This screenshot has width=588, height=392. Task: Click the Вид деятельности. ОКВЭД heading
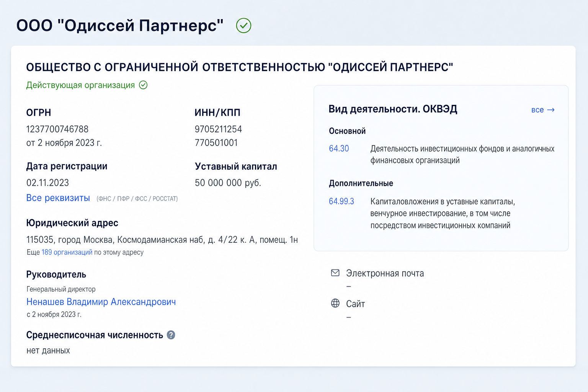(393, 109)
